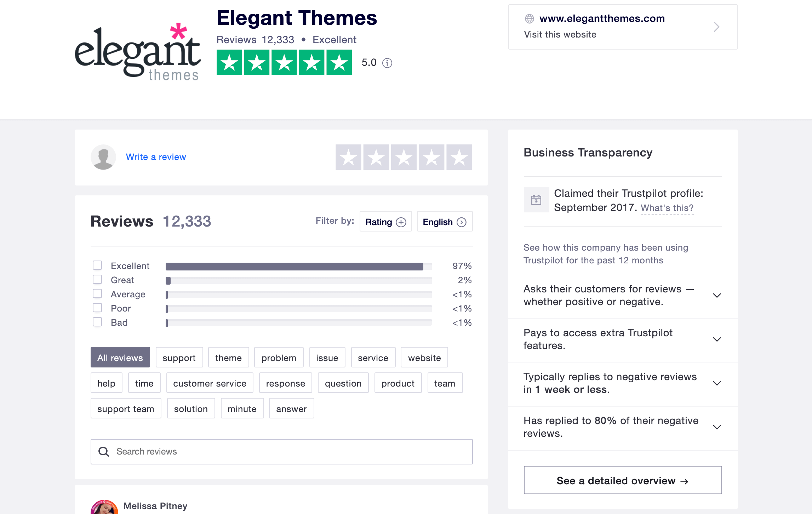
Task: Open See a detailed overview
Action: pos(622,480)
